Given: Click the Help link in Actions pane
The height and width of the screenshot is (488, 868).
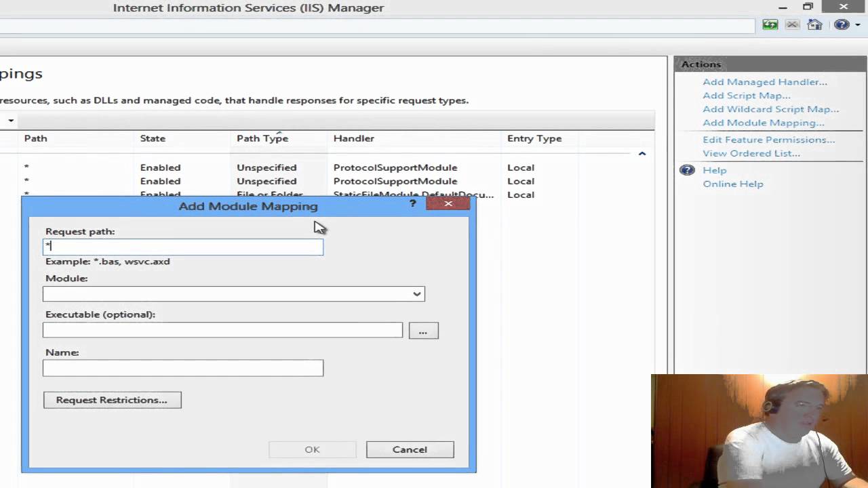Looking at the screenshot, I should tap(715, 170).
